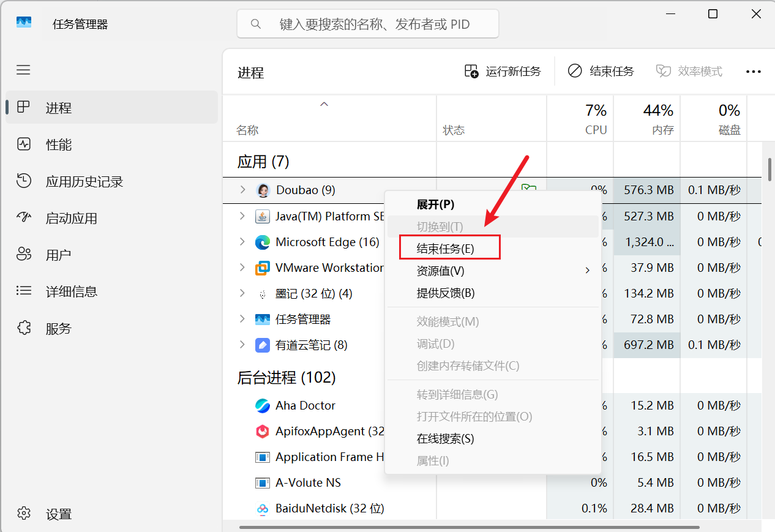Select 打开文件所在的位置(O) menu entry
Screen dimensions: 775x532
click(x=493, y=417)
